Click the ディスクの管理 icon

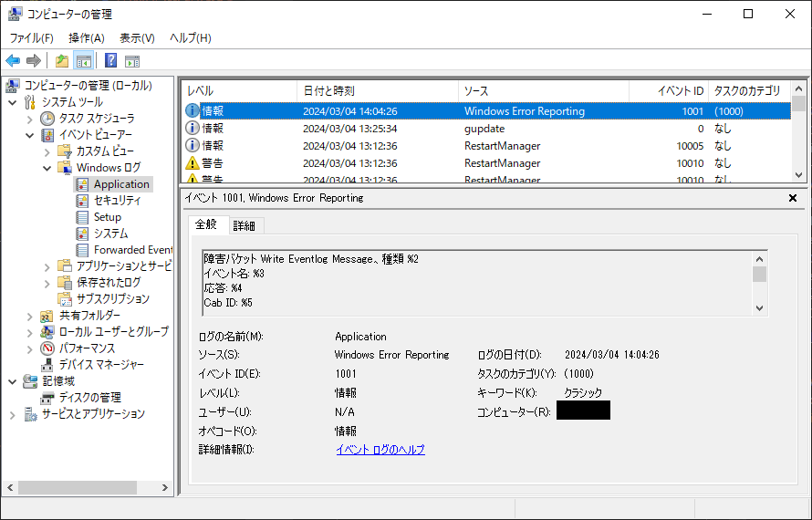pyautogui.click(x=47, y=398)
